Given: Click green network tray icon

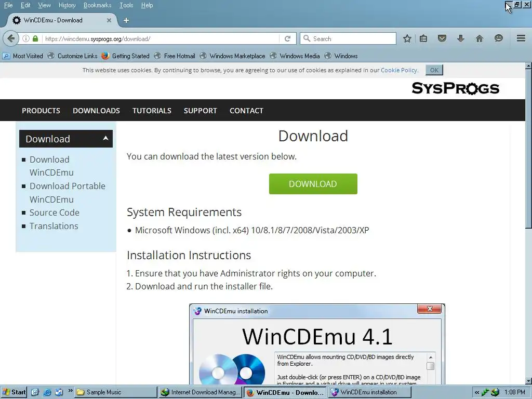Looking at the screenshot, I should [x=486, y=392].
